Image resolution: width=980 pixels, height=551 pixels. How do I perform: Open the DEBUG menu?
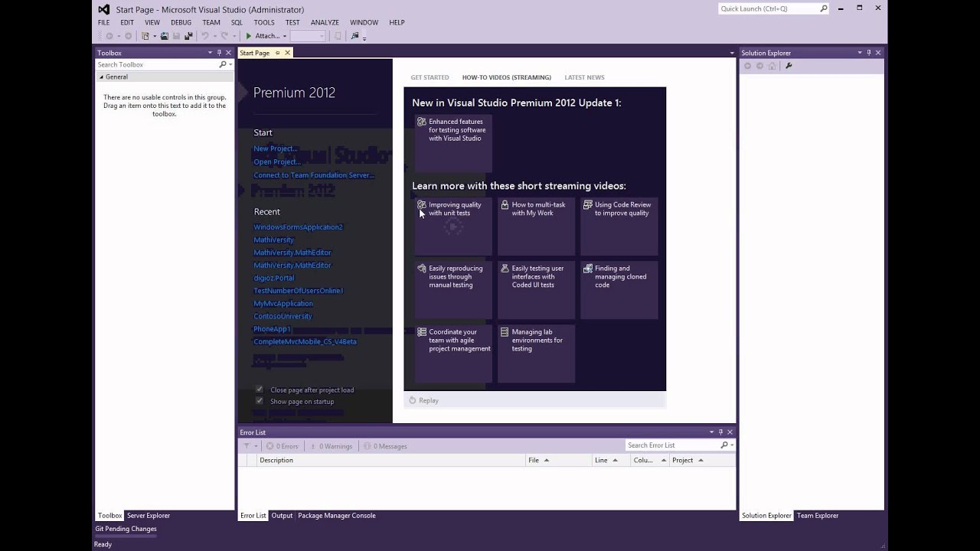181,22
